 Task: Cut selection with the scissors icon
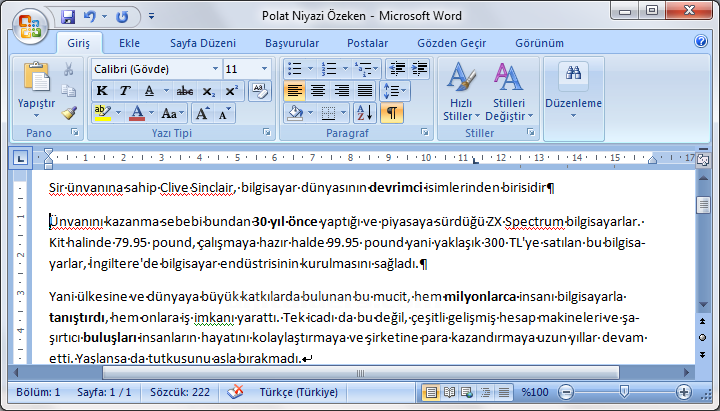pyautogui.click(x=68, y=69)
